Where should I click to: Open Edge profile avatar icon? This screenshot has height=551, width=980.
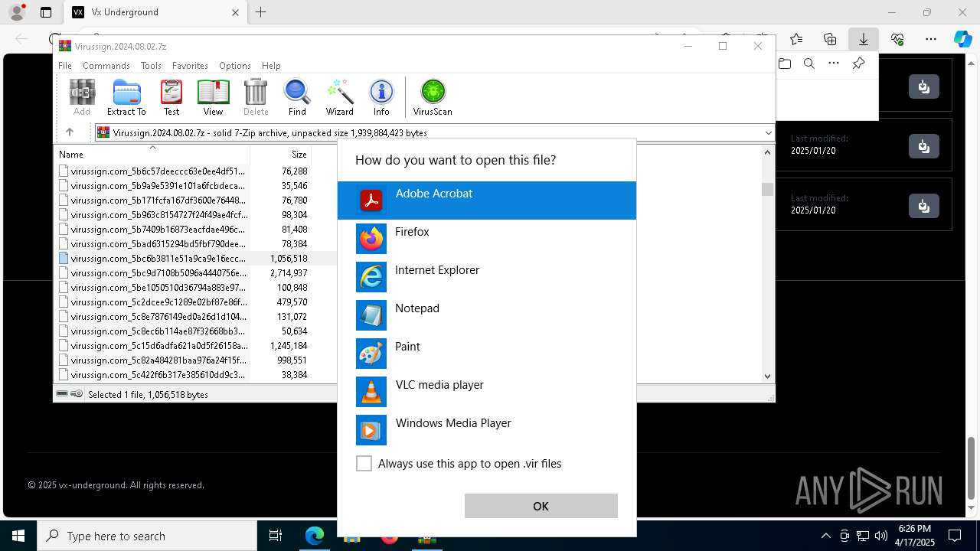tap(16, 12)
